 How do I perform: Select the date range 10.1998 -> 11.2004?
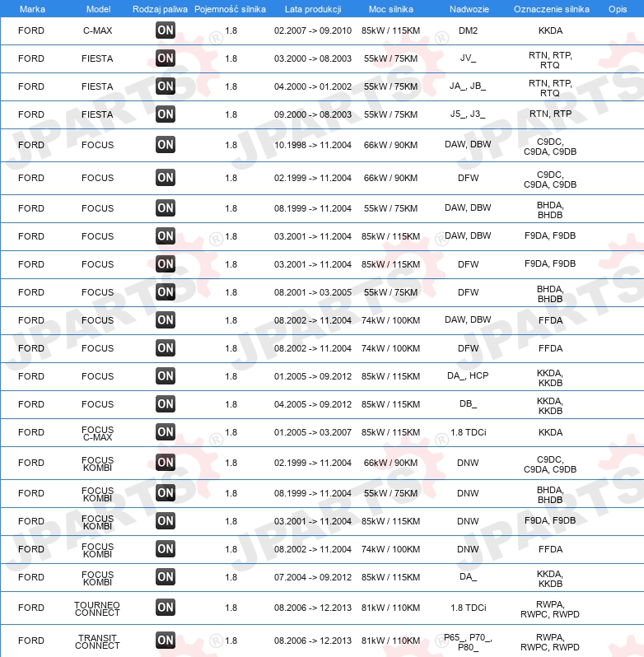tap(313, 145)
